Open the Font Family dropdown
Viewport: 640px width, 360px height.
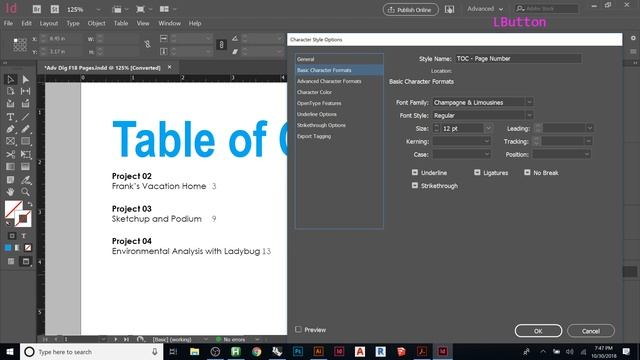[529, 102]
